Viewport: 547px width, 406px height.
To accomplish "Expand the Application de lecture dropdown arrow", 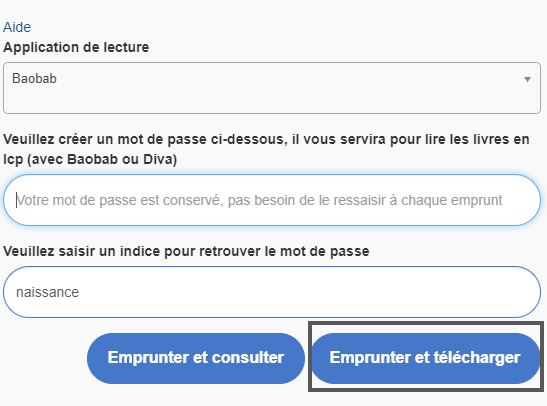I will (x=527, y=79).
